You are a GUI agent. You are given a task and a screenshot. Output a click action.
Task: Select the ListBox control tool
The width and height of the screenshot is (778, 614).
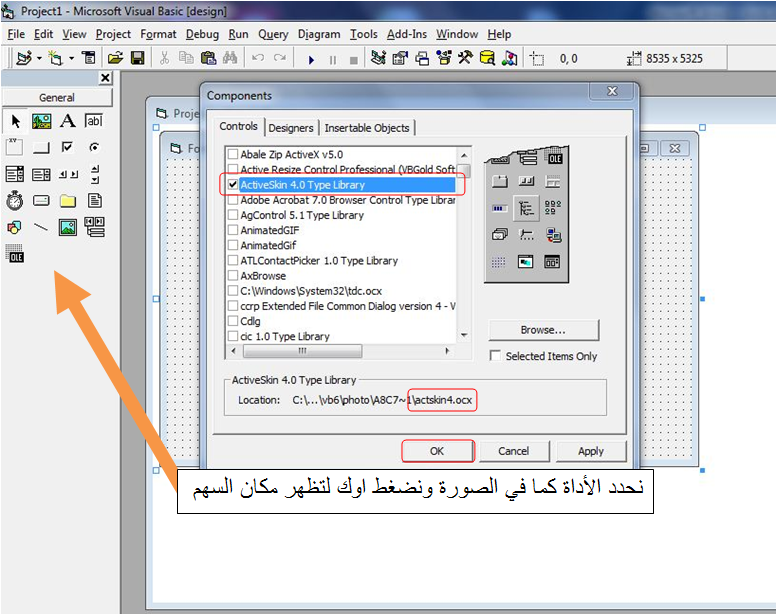[x=41, y=174]
